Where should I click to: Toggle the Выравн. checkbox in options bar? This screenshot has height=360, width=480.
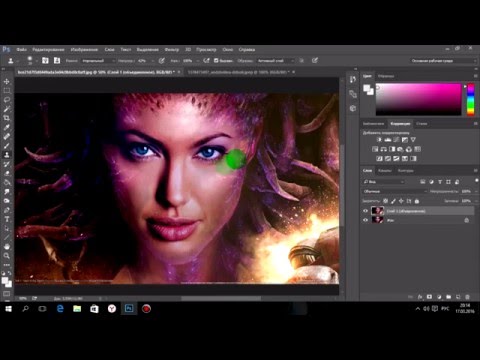(216, 61)
